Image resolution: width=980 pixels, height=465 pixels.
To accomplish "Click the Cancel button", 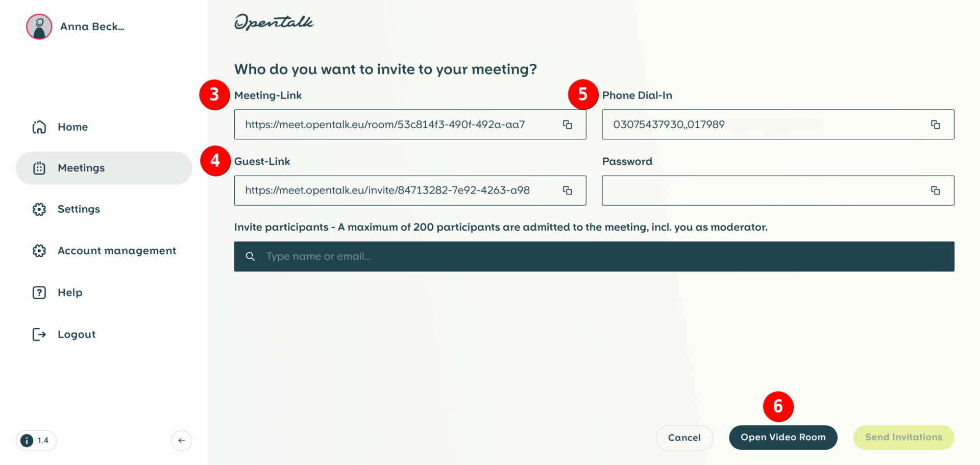I will pyautogui.click(x=684, y=437).
